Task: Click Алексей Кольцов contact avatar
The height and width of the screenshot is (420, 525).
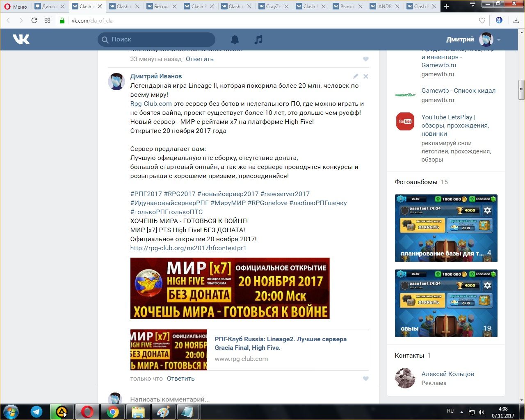Action: (405, 378)
